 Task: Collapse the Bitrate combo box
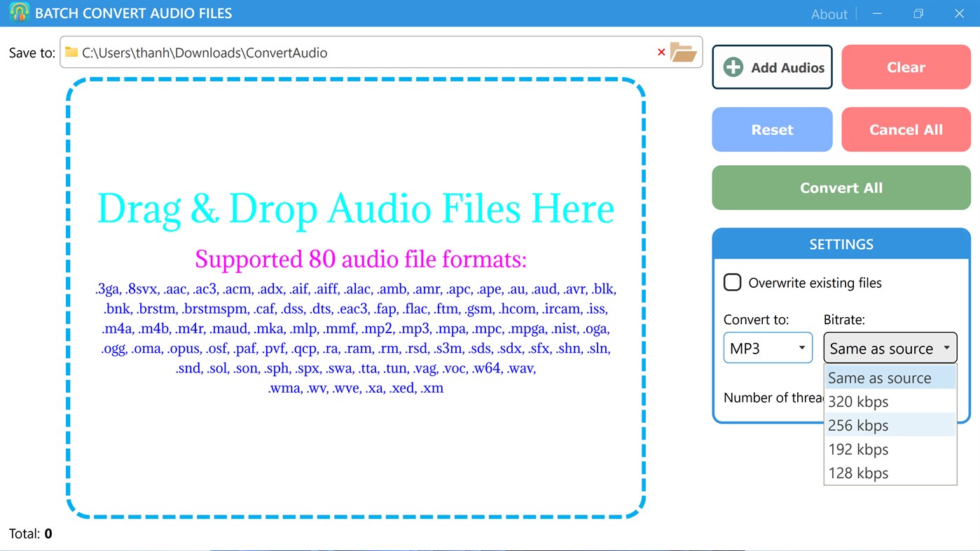click(890, 348)
